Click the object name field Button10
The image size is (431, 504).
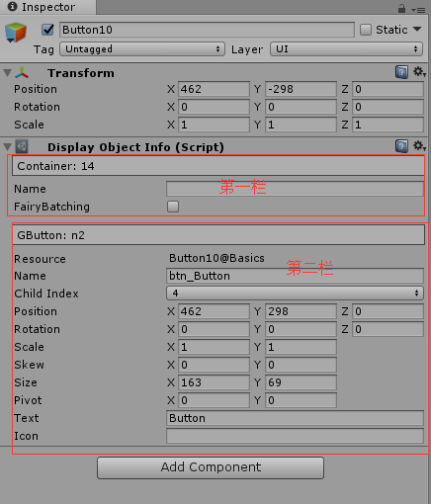tap(207, 30)
